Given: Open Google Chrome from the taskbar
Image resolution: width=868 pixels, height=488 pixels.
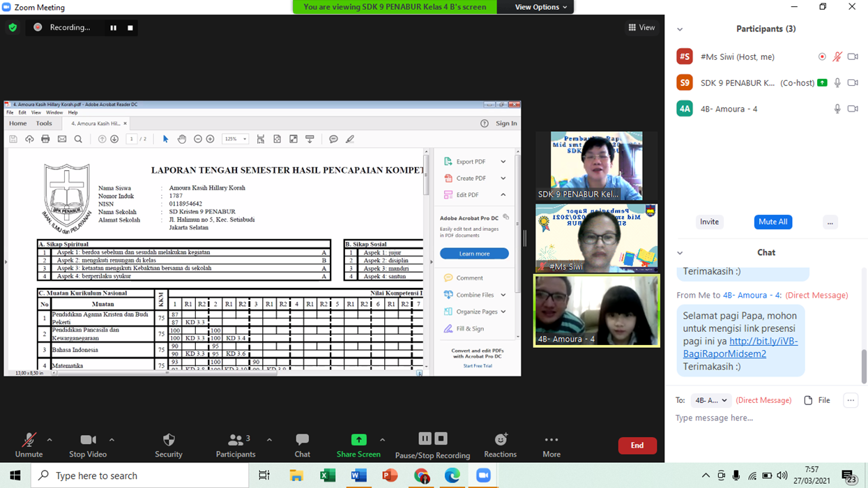Looking at the screenshot, I should 421,475.
